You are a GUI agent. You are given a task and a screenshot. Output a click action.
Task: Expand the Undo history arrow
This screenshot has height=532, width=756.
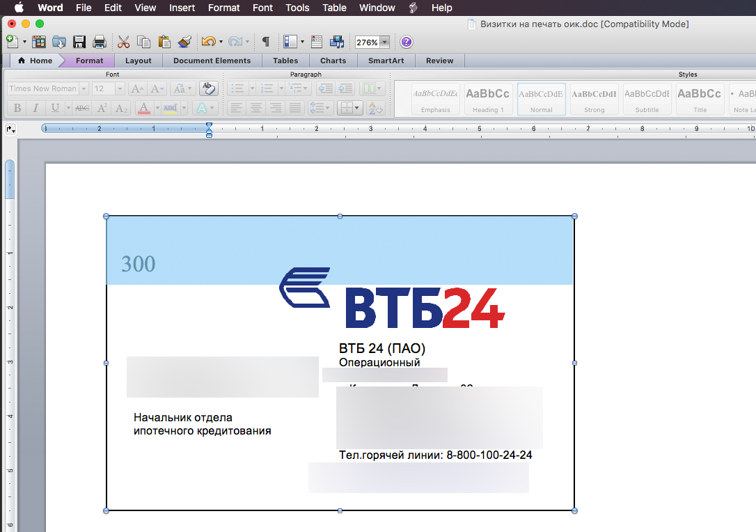[221, 42]
